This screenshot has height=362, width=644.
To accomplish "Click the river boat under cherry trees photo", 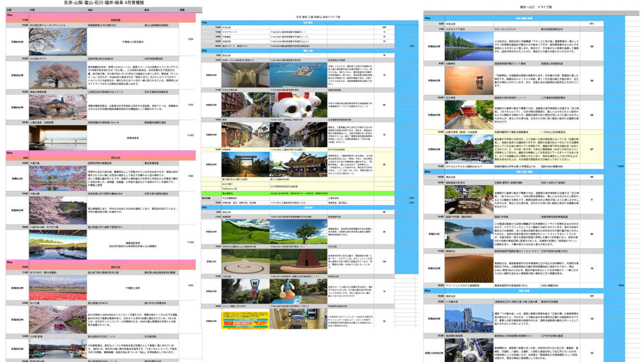I will (x=57, y=320).
